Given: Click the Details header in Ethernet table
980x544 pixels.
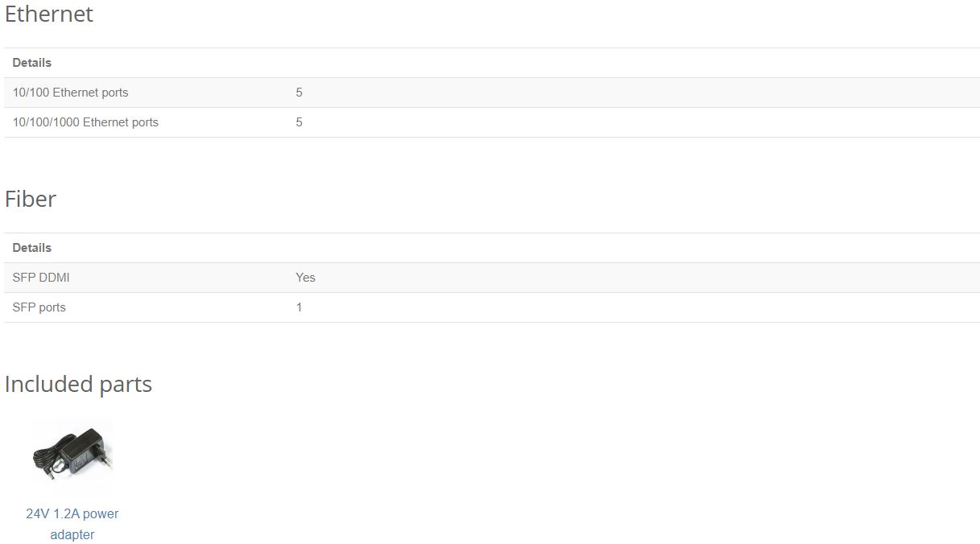Looking at the screenshot, I should click(x=32, y=63).
